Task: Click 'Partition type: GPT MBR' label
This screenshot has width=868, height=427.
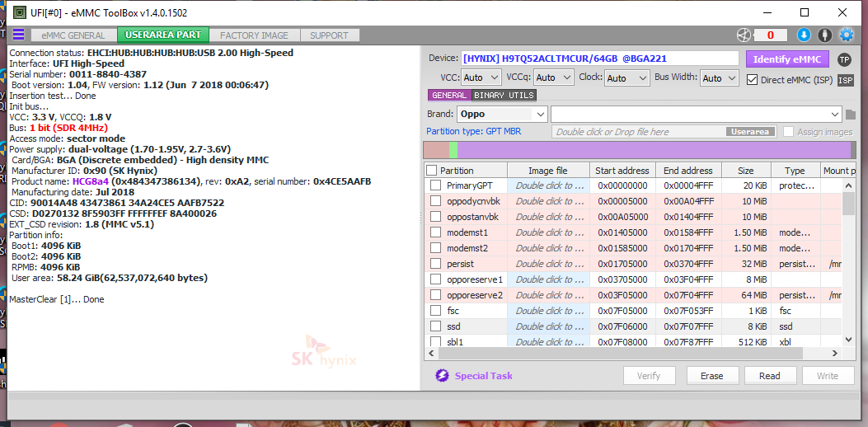Action: point(473,131)
